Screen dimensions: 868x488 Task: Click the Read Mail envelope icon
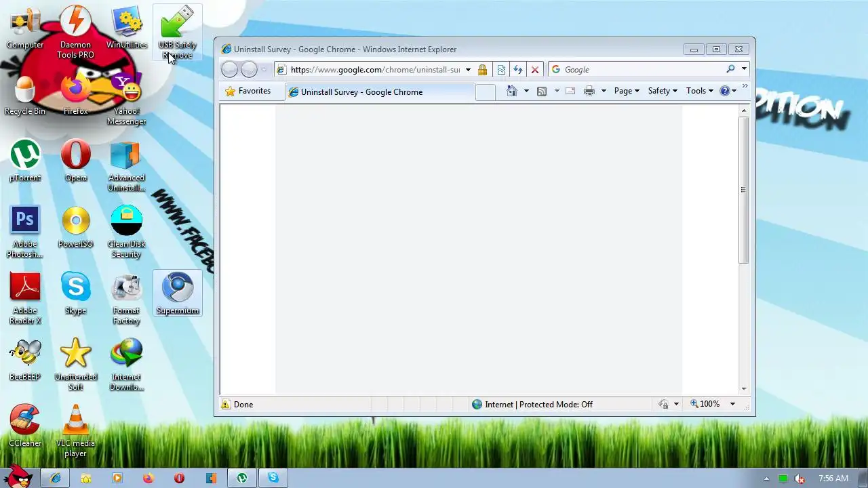[x=570, y=91]
